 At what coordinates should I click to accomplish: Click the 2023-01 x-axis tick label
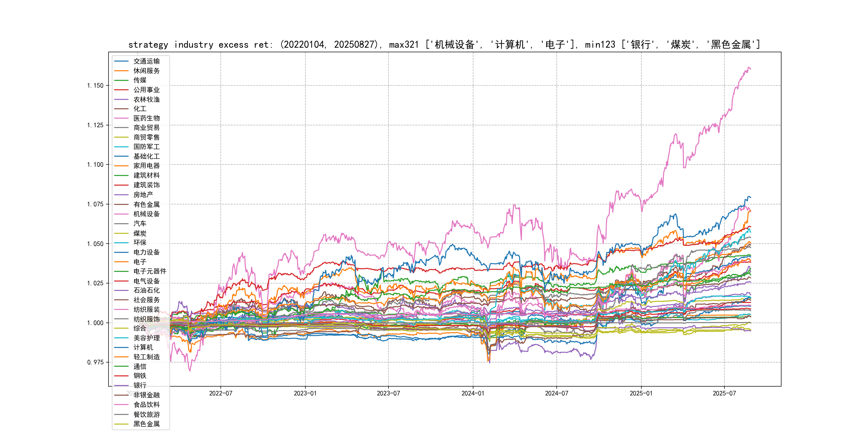tap(305, 394)
